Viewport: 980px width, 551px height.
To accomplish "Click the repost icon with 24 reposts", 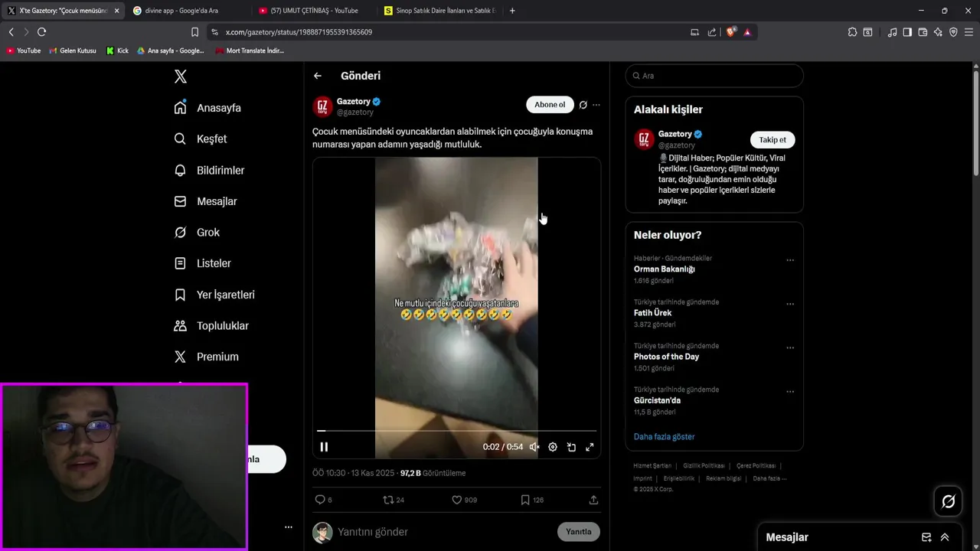I will [x=388, y=500].
